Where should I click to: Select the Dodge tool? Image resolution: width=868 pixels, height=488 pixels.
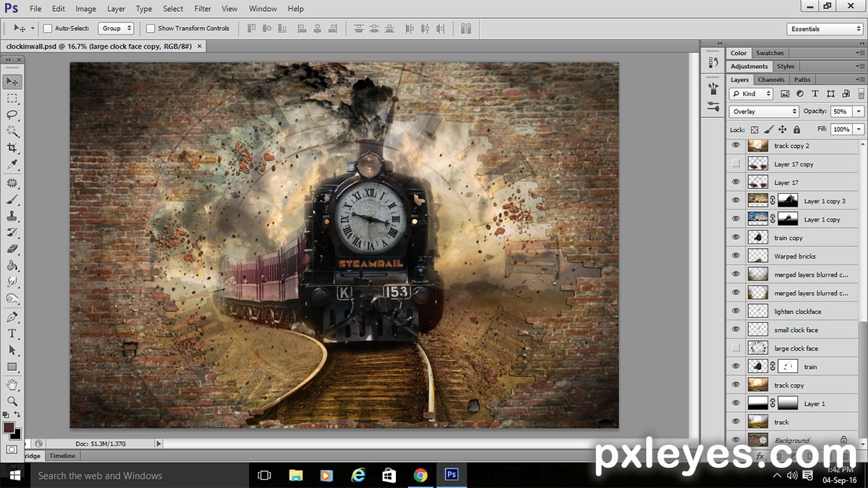click(13, 299)
